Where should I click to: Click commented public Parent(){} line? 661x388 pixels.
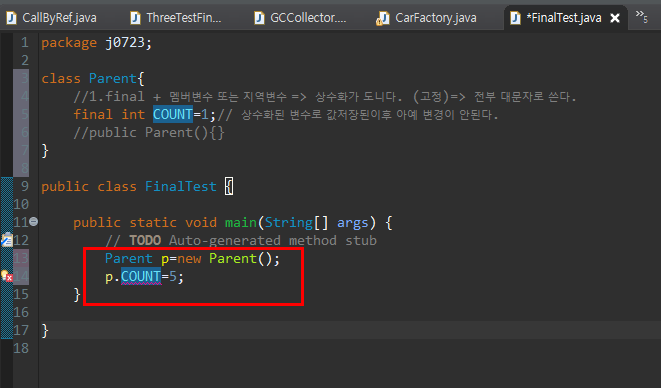coord(149,132)
